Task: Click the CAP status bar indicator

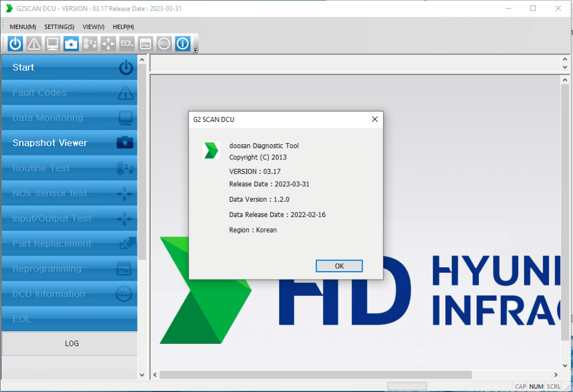Action: (520, 386)
